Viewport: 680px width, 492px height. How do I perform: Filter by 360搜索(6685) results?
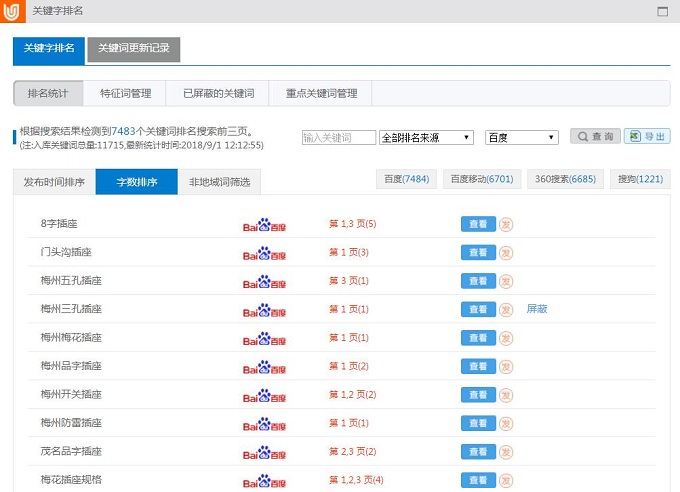pyautogui.click(x=565, y=179)
